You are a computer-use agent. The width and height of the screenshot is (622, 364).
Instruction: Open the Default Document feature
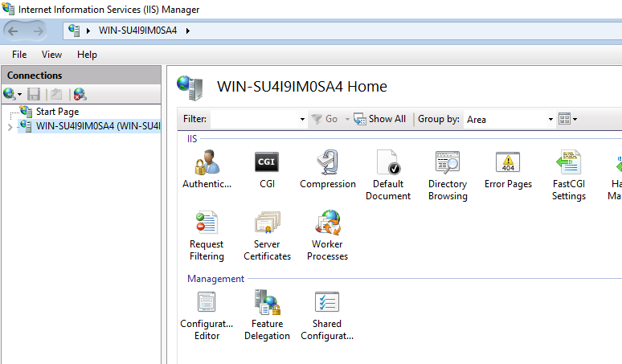point(388,175)
